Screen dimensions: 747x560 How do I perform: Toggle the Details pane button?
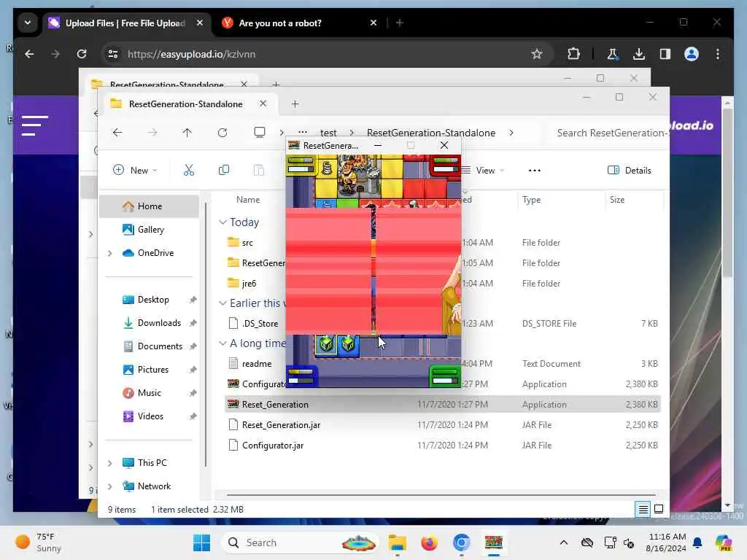(630, 171)
